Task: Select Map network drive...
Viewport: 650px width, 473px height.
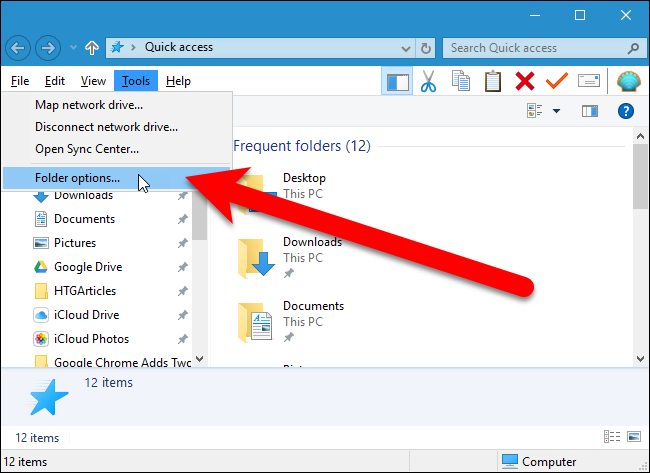Action: pos(116,105)
